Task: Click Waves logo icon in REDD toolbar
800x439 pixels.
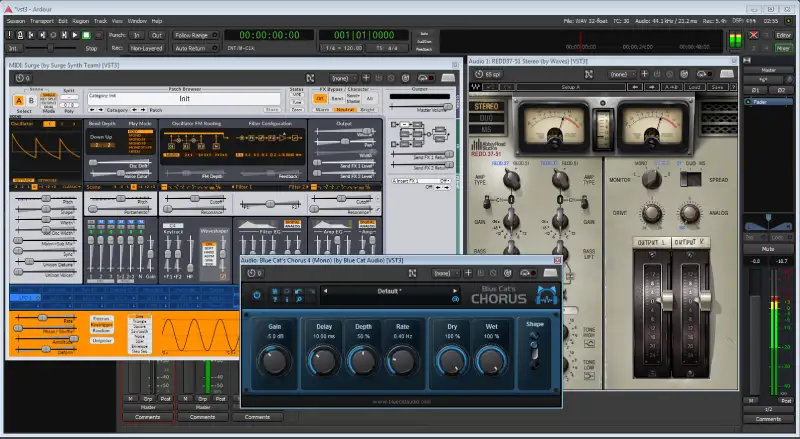Action: point(476,87)
